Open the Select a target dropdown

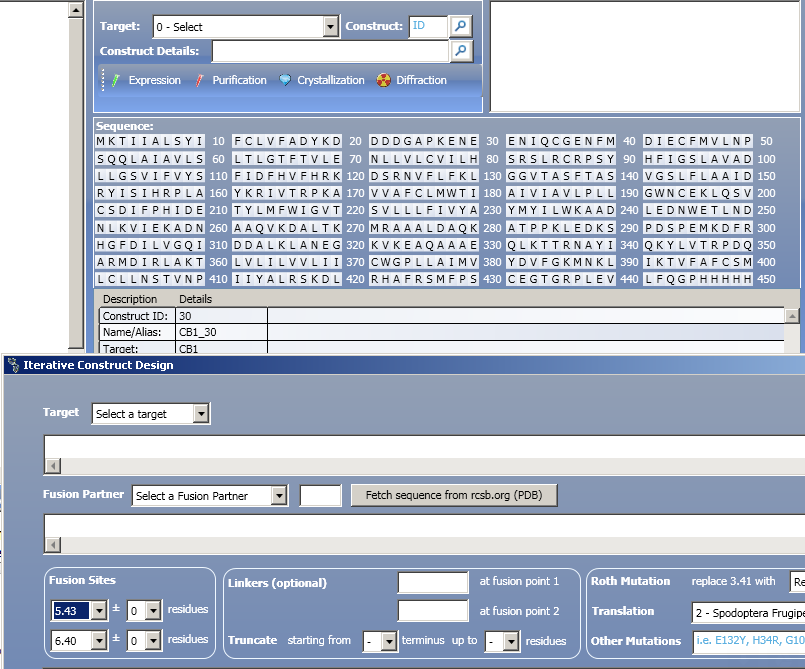pyautogui.click(x=151, y=413)
